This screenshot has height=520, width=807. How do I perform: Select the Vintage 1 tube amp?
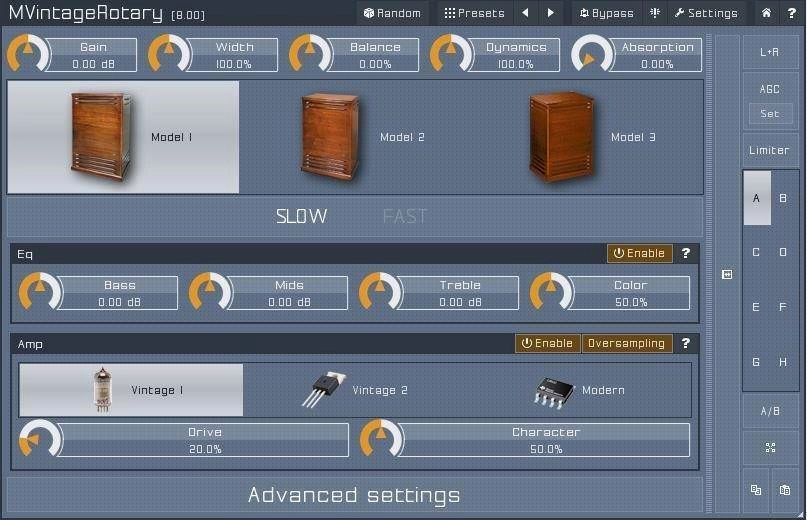coord(131,390)
